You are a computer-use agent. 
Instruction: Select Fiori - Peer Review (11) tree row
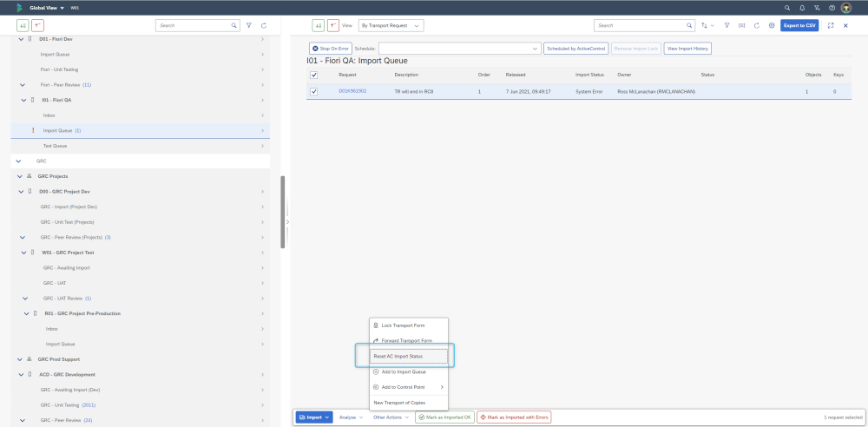tap(141, 85)
